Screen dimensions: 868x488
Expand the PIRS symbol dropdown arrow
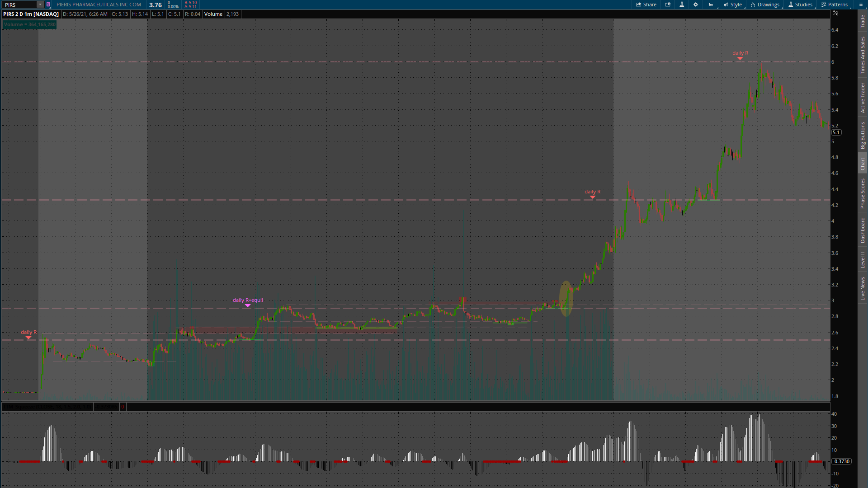click(x=40, y=5)
